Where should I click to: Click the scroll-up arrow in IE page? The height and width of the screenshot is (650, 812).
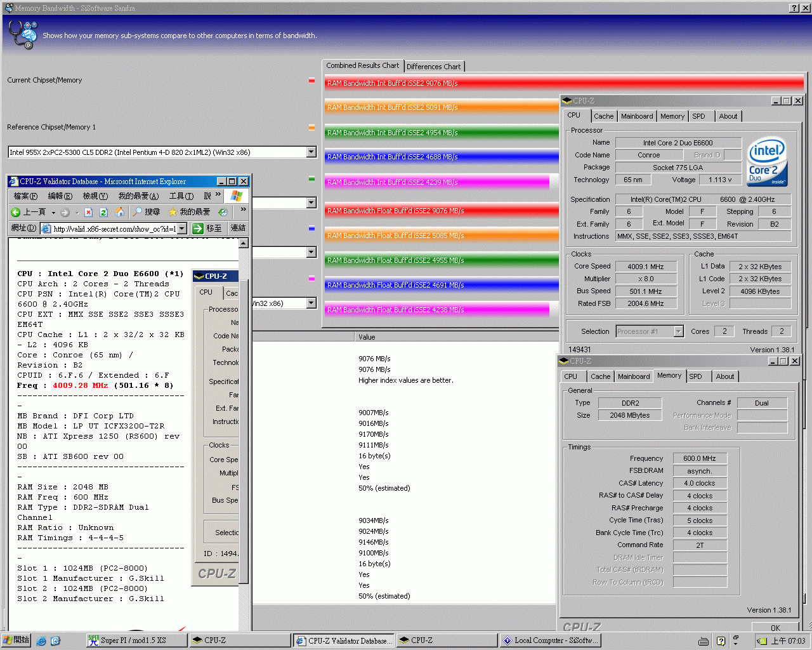[244, 243]
